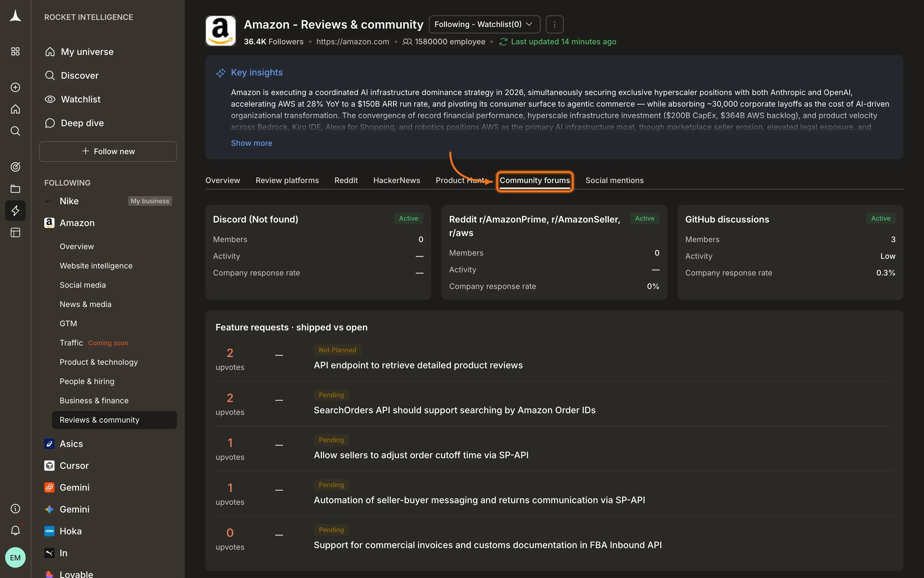Click the plus circle icon in left rail

point(15,87)
